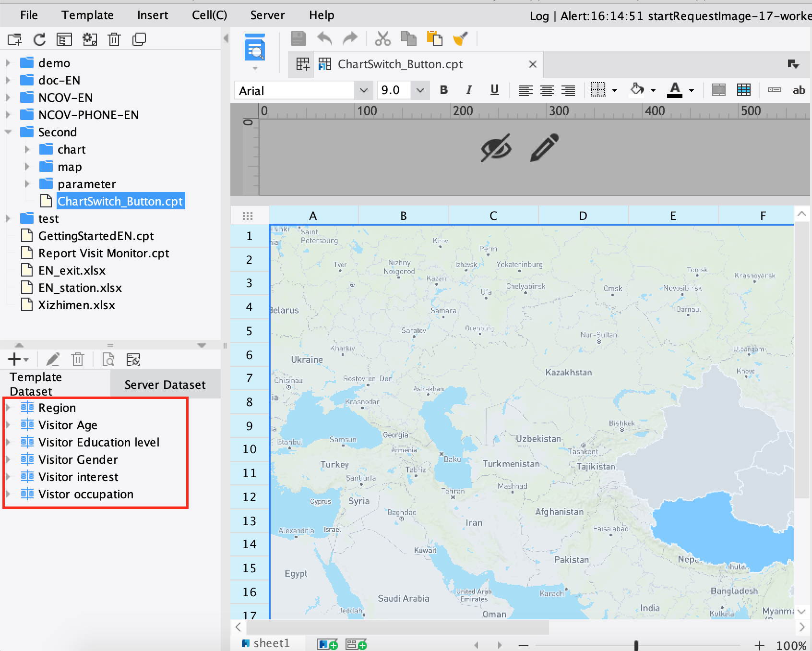Toggle bold formatting
Screen dimensions: 812x651
tap(444, 90)
